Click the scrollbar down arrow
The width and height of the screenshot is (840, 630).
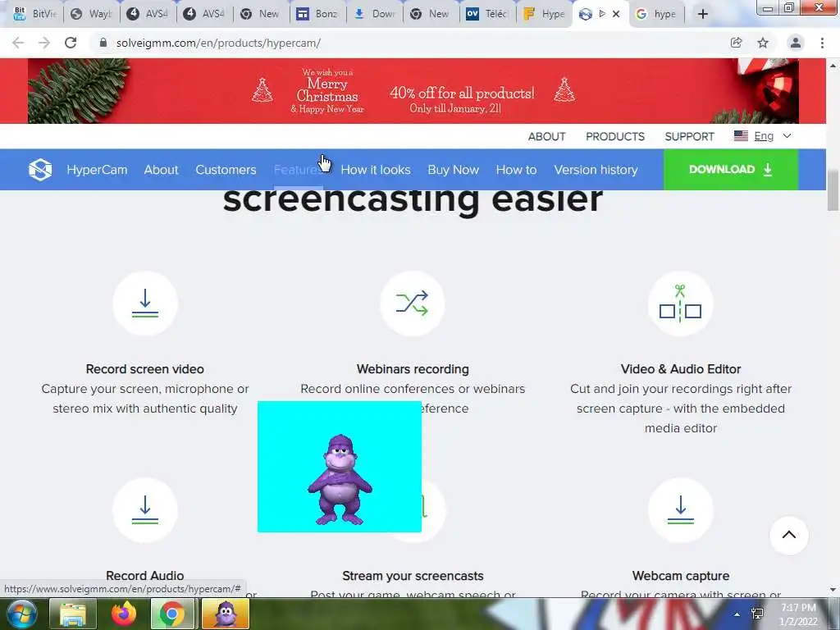click(x=833, y=590)
